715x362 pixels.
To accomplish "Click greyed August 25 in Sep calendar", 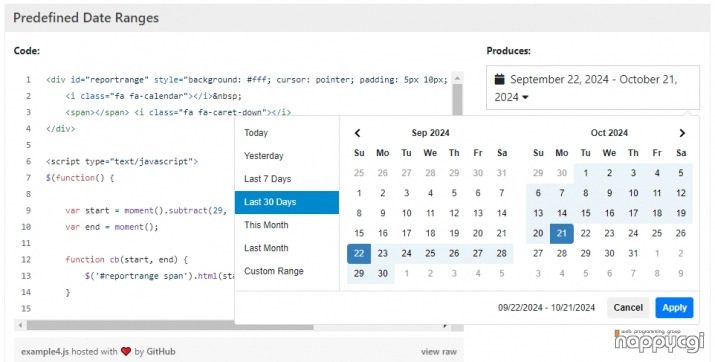I will pos(359,173).
